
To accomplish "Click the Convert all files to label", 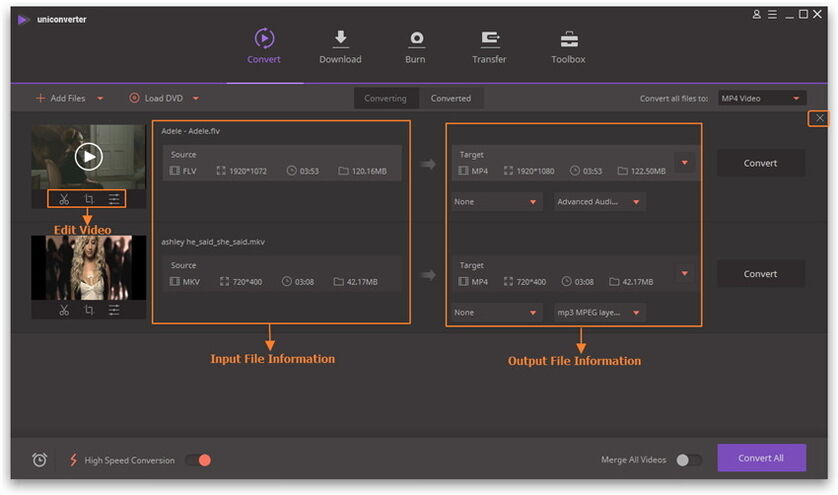I will [x=674, y=98].
